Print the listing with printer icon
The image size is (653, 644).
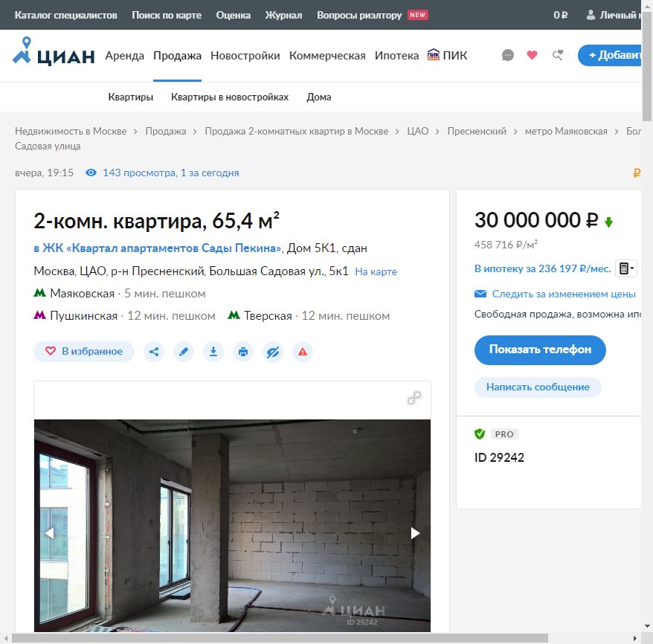pos(243,352)
